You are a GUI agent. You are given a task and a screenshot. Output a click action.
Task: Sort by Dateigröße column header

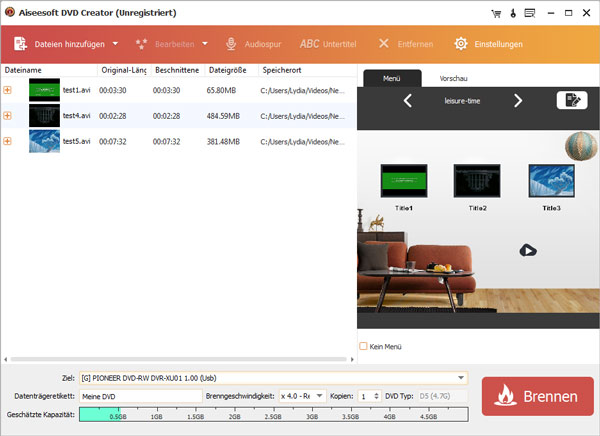point(231,70)
